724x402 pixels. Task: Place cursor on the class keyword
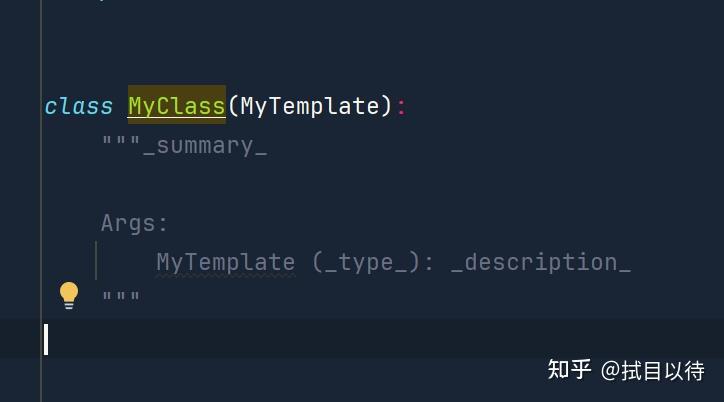click(x=78, y=106)
